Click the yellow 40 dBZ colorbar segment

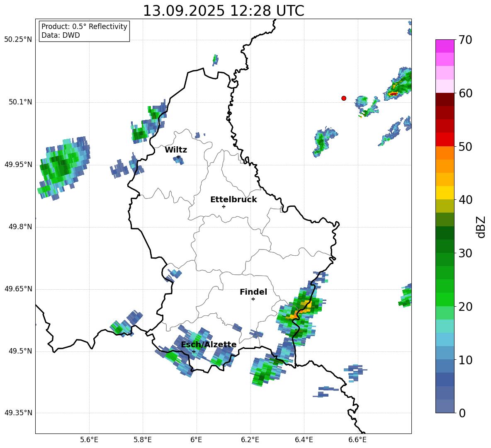click(x=445, y=193)
